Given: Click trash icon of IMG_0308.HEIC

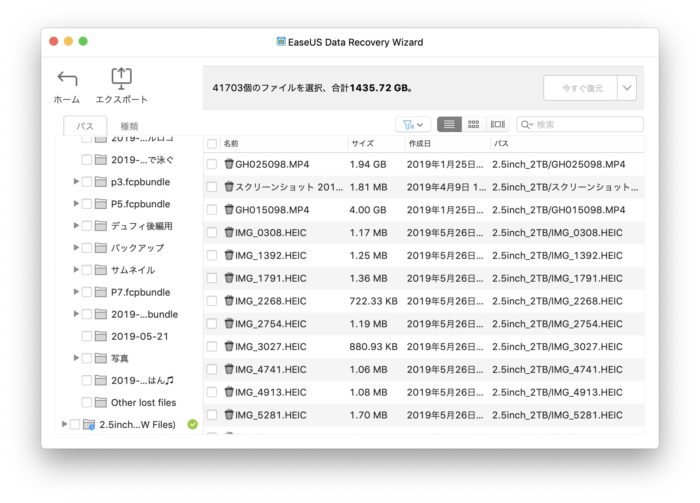Looking at the screenshot, I should coord(229,232).
